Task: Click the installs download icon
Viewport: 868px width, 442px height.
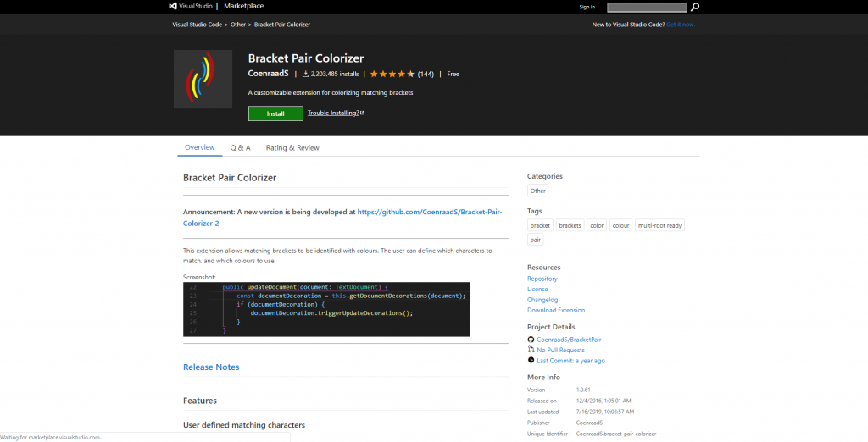Action: [305, 75]
